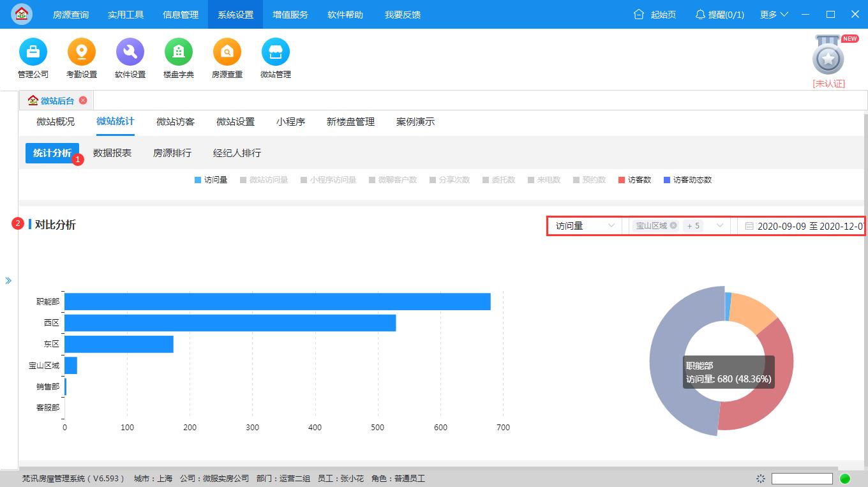Open the 楼盘字典 tool
This screenshot has height=487, width=868.
(178, 58)
